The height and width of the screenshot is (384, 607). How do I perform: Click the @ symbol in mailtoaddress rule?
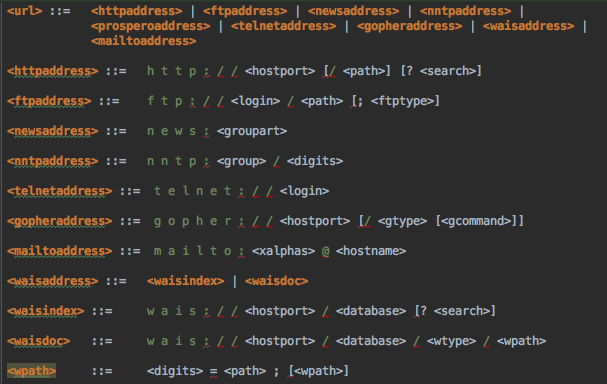click(326, 251)
